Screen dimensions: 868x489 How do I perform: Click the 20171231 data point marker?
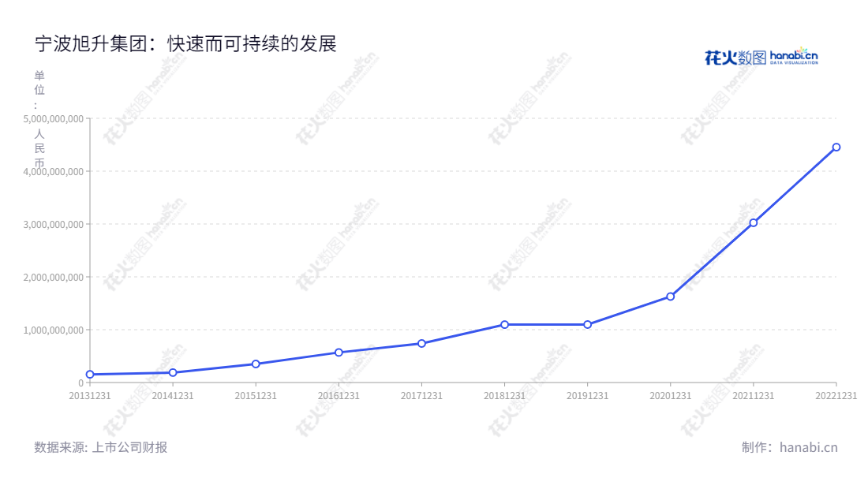point(422,344)
